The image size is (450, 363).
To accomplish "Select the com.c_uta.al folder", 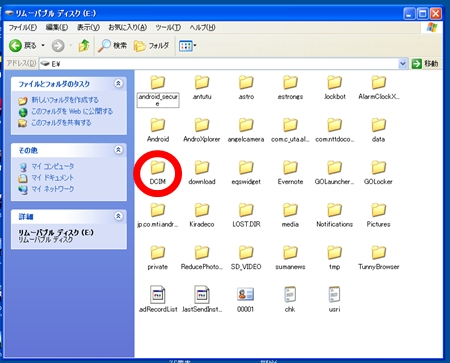I will [x=290, y=130].
